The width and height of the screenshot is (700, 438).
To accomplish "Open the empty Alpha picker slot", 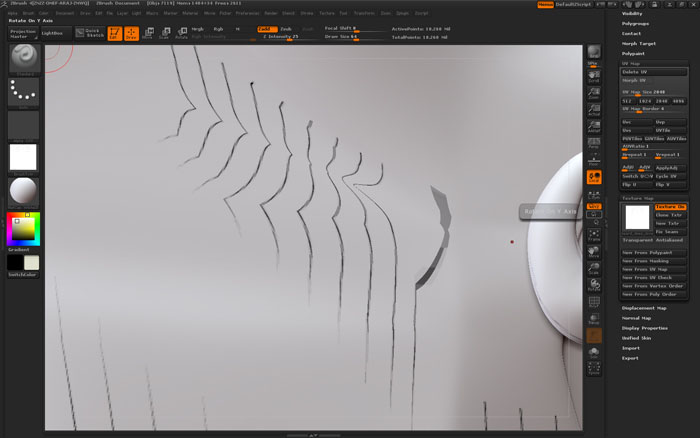I will pos(24,126).
